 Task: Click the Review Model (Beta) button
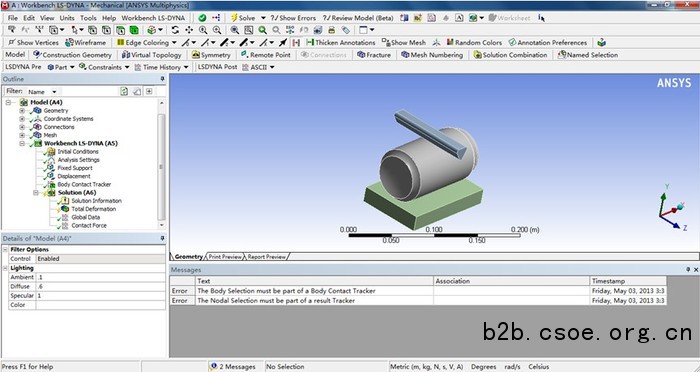click(358, 18)
